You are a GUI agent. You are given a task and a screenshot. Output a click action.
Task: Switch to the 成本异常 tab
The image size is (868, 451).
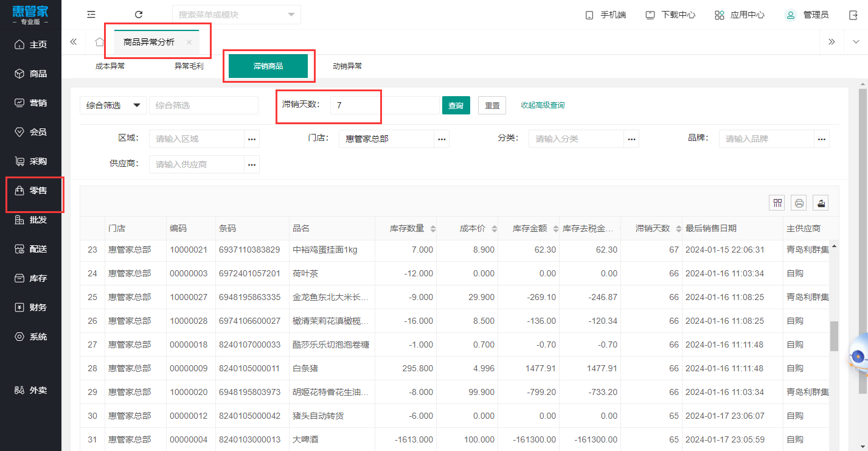pos(110,66)
